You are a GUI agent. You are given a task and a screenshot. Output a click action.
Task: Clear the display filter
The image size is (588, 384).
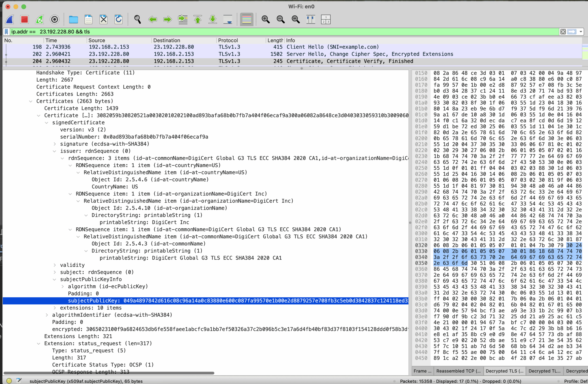click(x=563, y=32)
